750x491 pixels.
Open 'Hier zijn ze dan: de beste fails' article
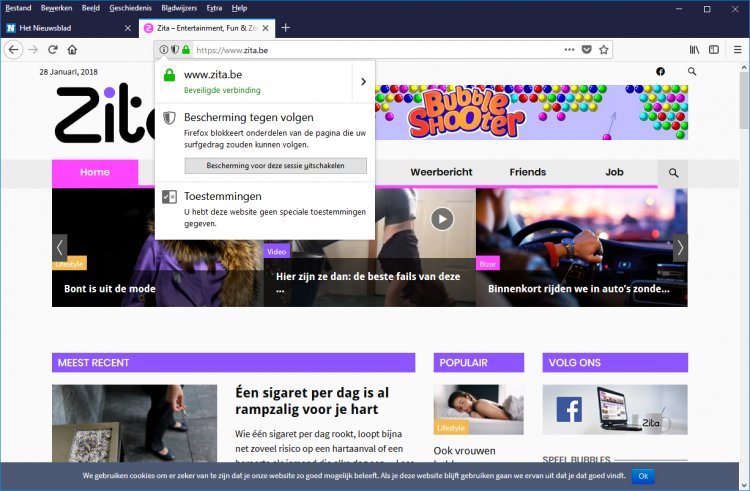(368, 282)
